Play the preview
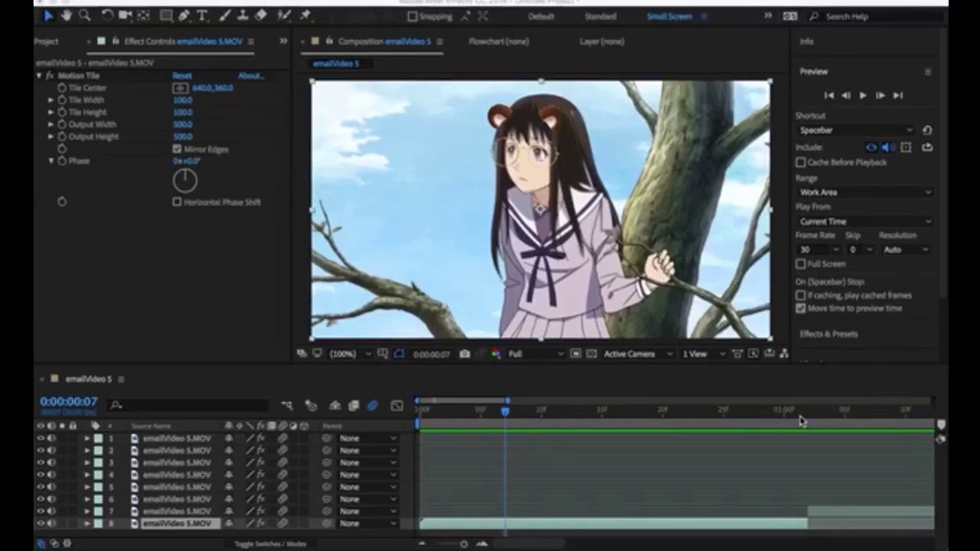The width and height of the screenshot is (980, 551). (x=863, y=95)
